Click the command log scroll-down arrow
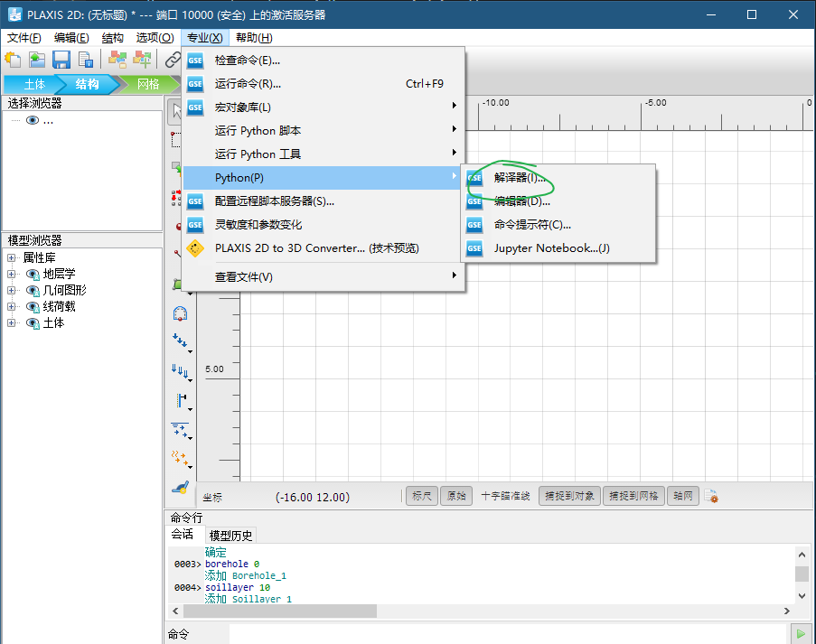This screenshot has height=644, width=816. [x=802, y=596]
